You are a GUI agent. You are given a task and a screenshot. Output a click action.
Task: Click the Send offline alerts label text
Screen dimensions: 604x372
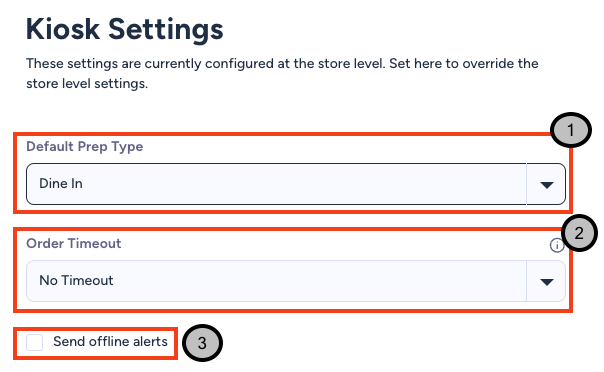click(x=110, y=342)
